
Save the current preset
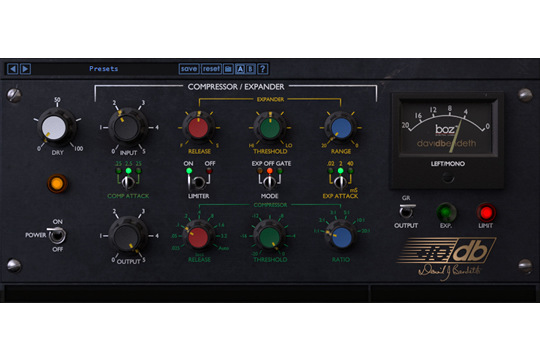tap(189, 69)
